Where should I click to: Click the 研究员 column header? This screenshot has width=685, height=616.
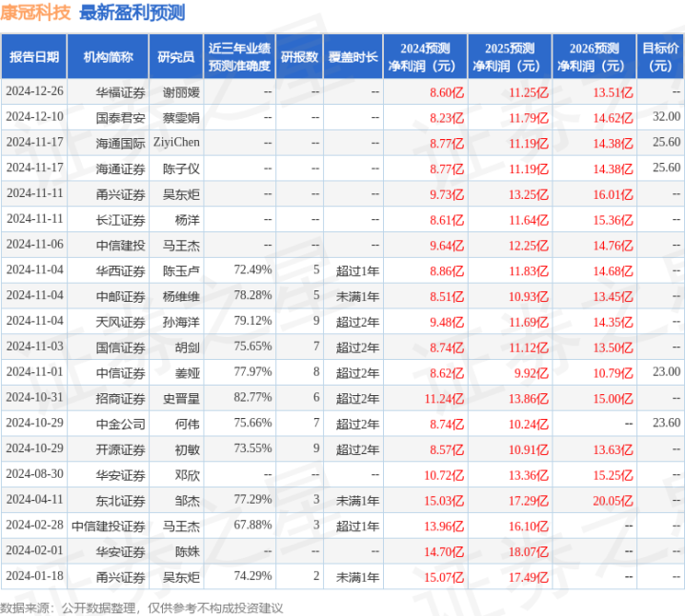pyautogui.click(x=176, y=57)
